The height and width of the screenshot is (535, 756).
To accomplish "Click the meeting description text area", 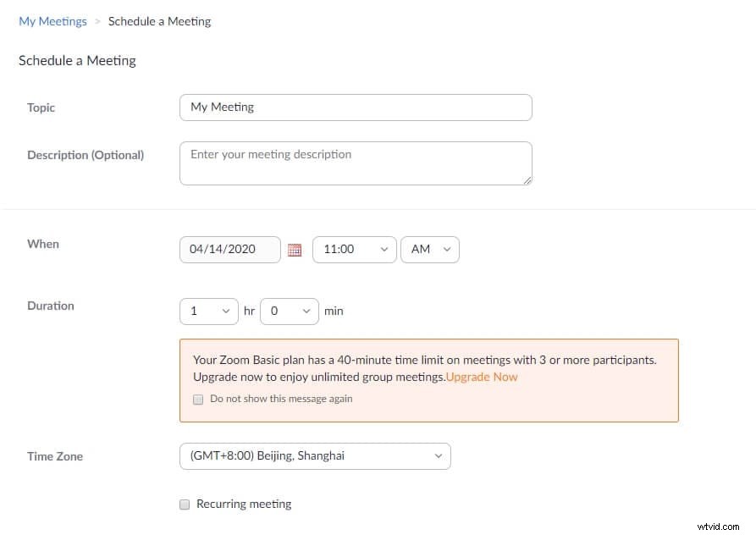I will pos(356,163).
